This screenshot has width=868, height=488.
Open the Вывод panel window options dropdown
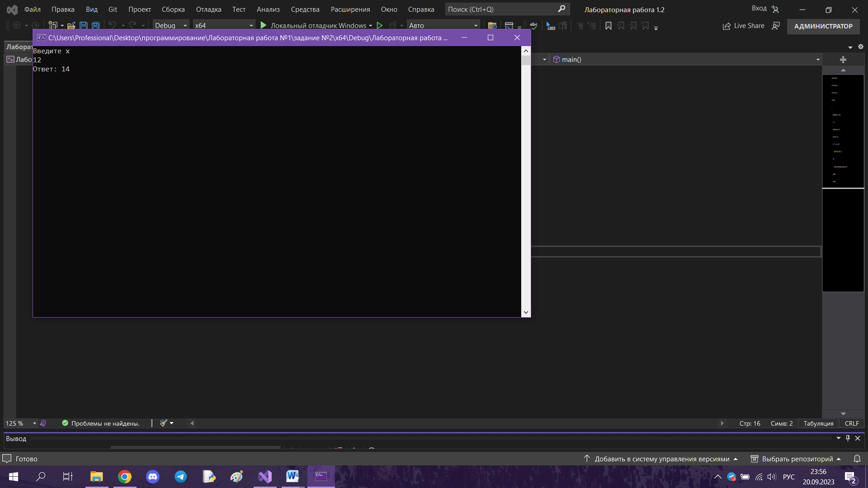tap(839, 438)
